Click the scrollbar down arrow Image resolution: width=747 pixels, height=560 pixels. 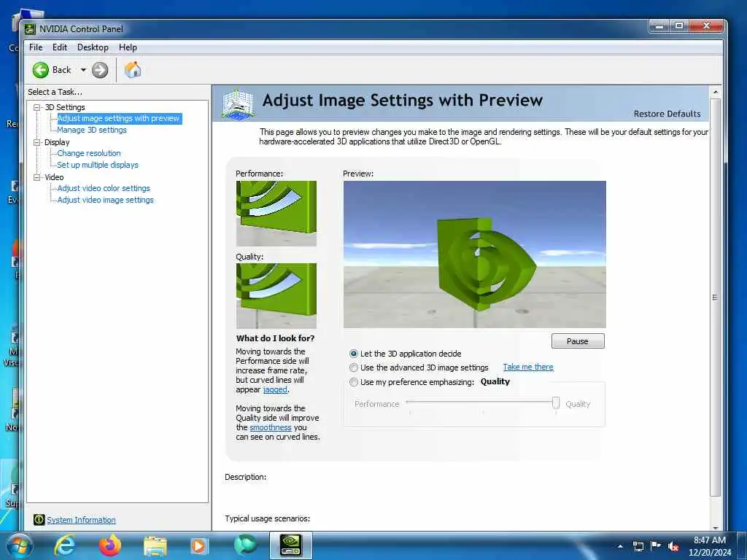pyautogui.click(x=715, y=526)
